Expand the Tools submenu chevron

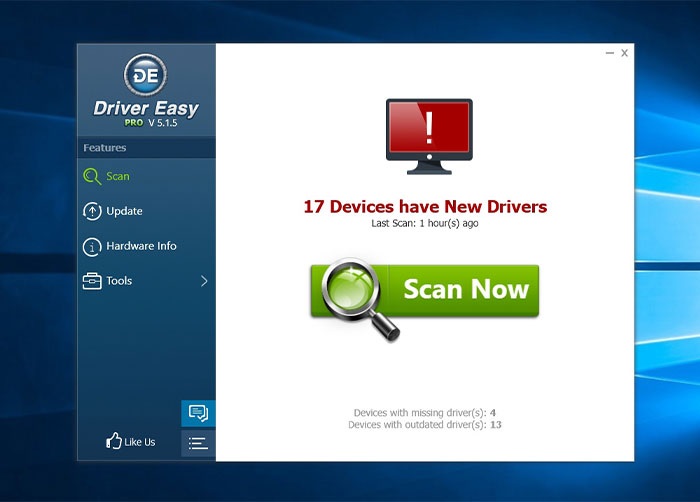click(x=204, y=281)
